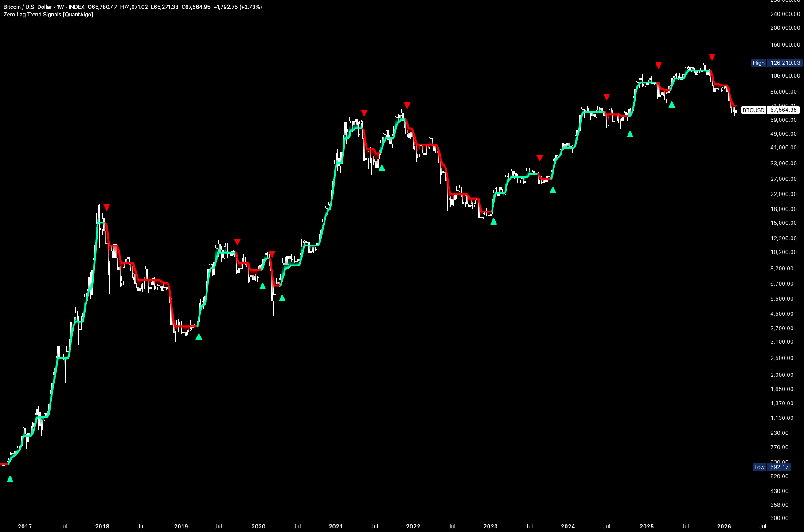Click the green buy triangle at the start of 2023
The width and height of the screenshot is (804, 532).
click(x=494, y=222)
